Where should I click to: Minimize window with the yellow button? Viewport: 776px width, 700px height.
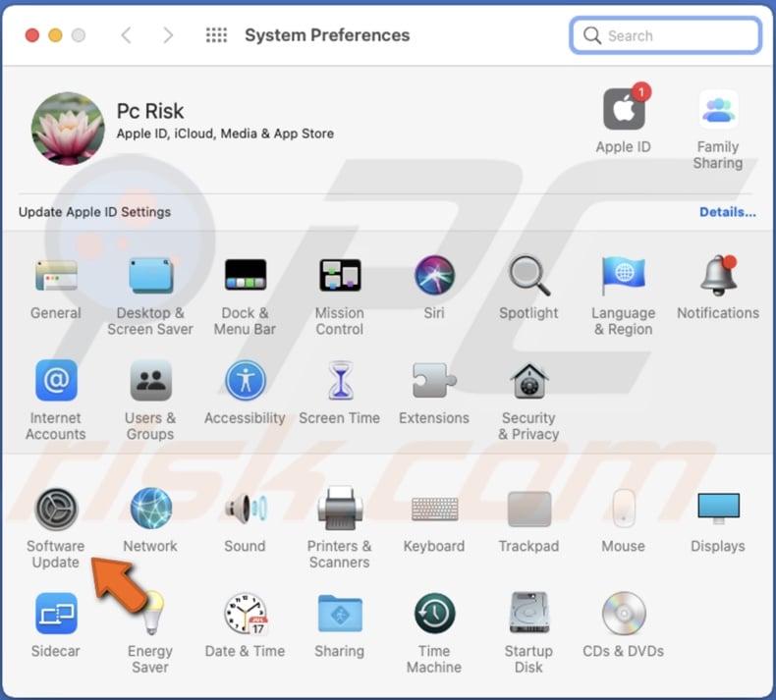(55, 35)
